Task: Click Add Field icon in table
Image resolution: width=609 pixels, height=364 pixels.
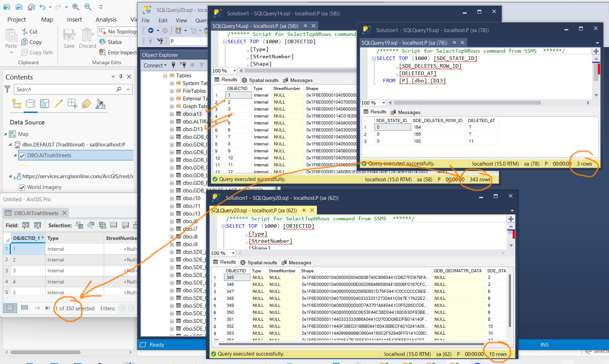Action: 25,225
